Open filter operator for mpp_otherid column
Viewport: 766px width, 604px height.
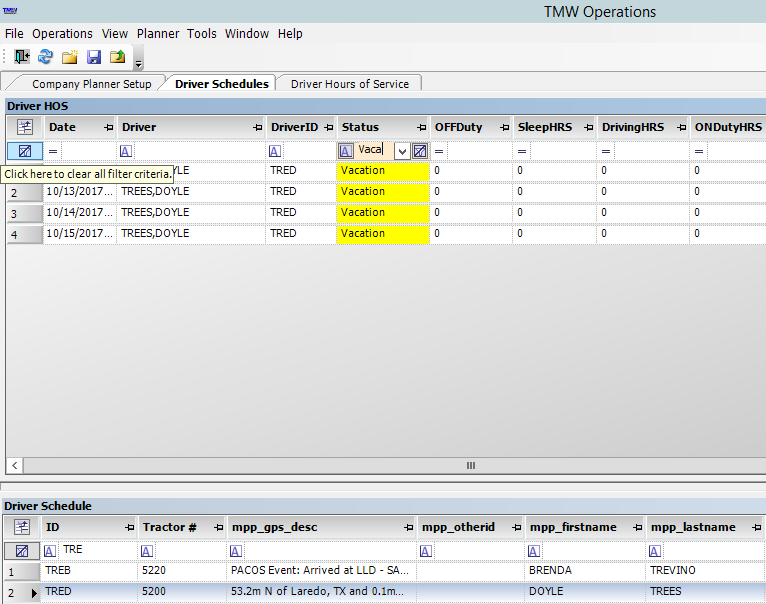[426, 551]
